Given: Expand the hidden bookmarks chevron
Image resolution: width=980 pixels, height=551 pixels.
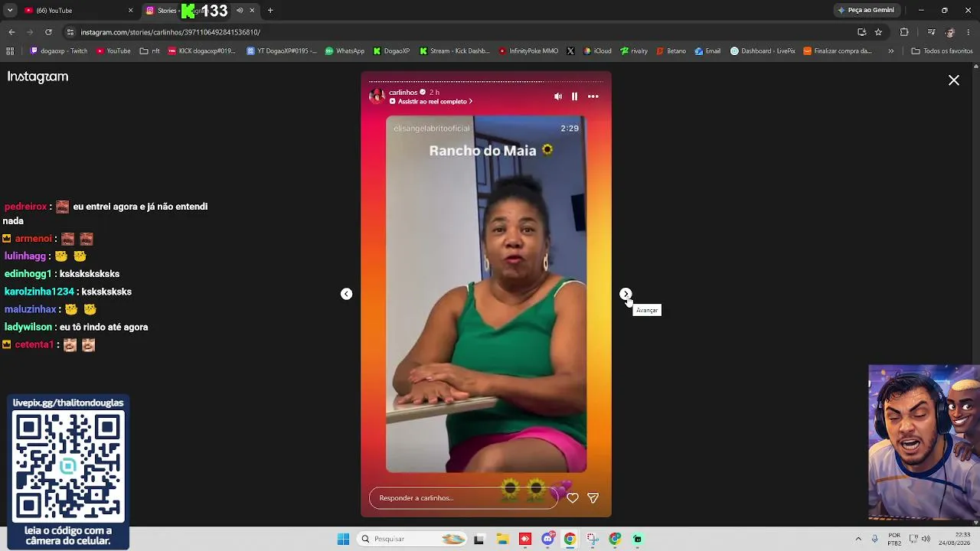Looking at the screenshot, I should [891, 51].
